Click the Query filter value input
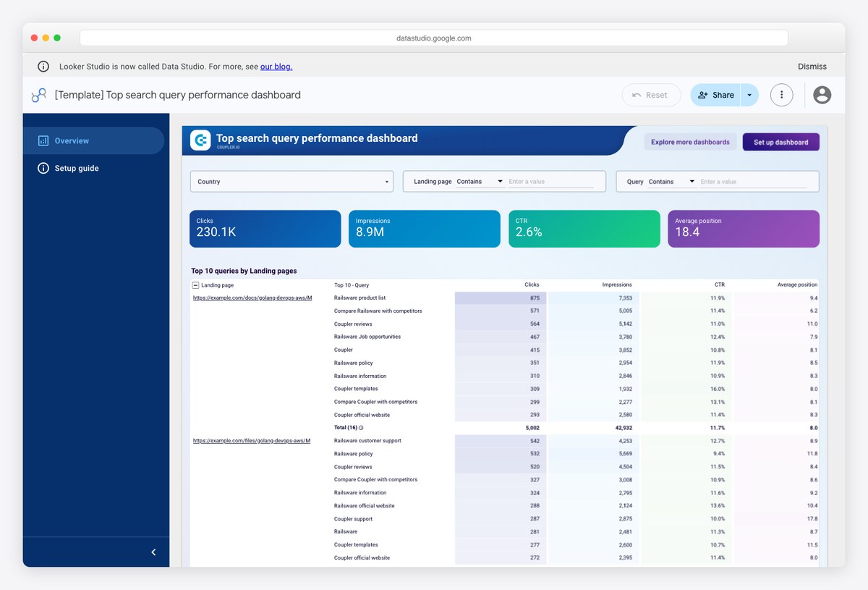 pos(754,182)
